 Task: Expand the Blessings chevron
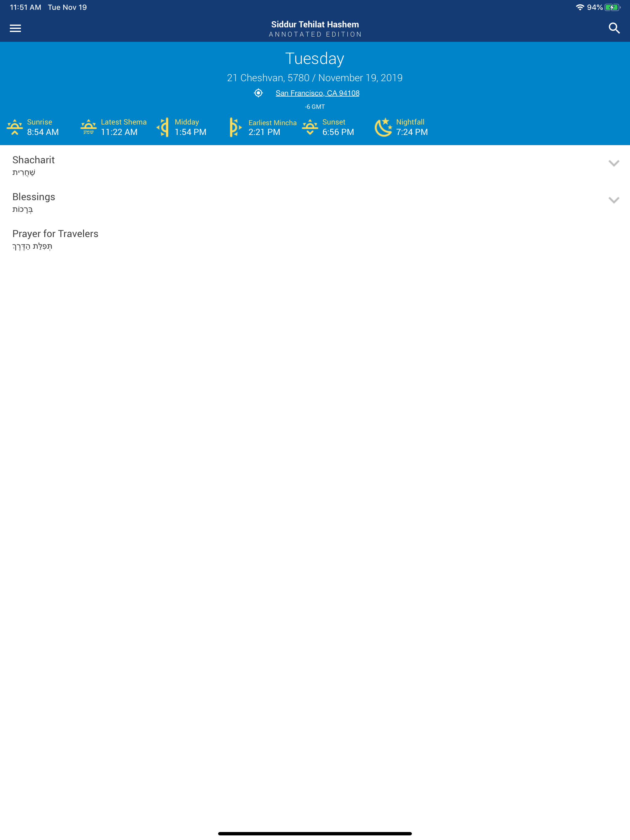click(x=614, y=200)
